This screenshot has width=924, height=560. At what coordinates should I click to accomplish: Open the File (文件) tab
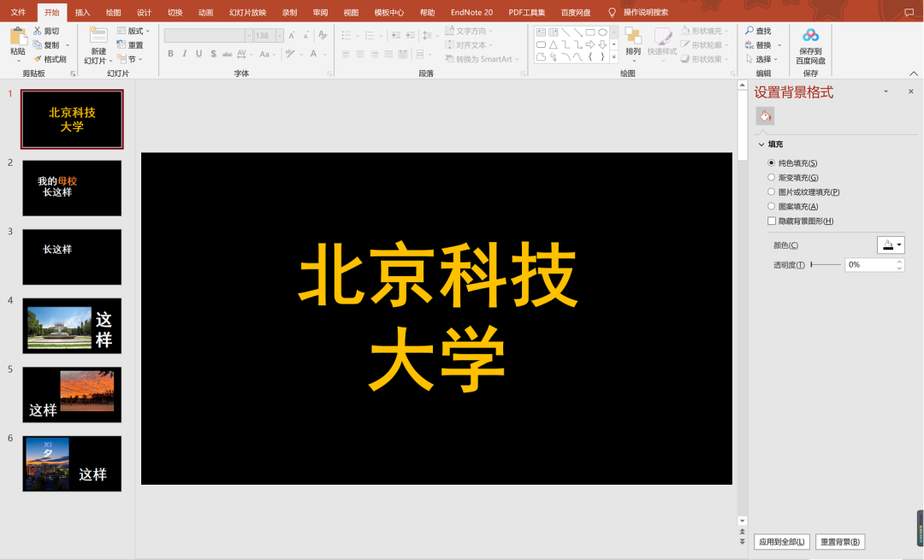[x=18, y=12]
